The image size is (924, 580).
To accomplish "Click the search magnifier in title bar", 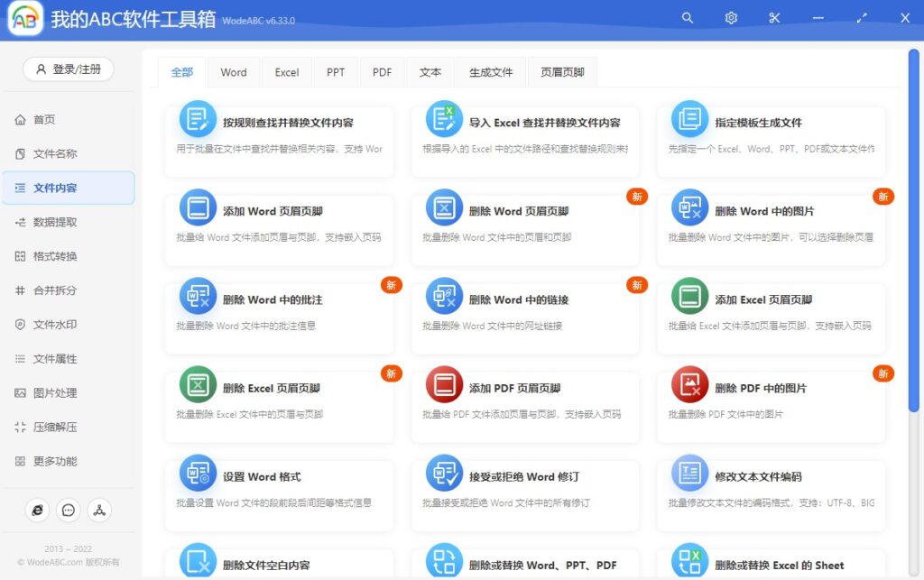I will coord(688,17).
